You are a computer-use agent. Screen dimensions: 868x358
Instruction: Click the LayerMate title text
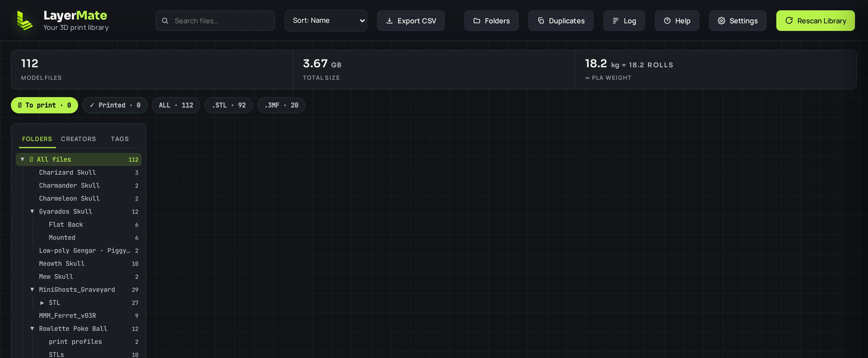coord(75,15)
